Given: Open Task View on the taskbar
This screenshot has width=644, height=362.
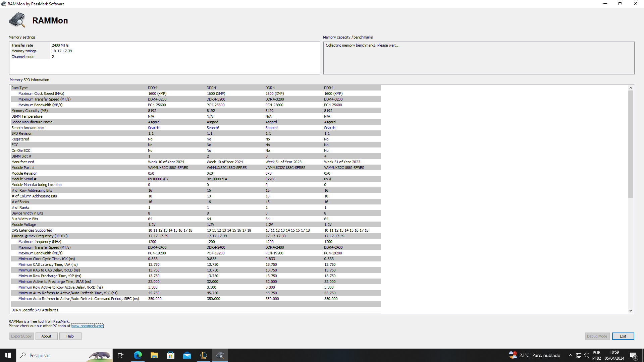Looking at the screenshot, I should [121, 355].
